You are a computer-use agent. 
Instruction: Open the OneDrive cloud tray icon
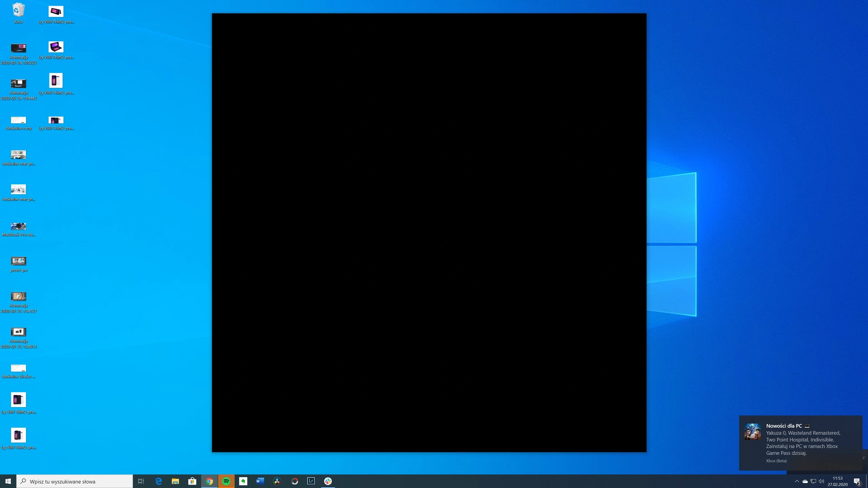tap(805, 481)
